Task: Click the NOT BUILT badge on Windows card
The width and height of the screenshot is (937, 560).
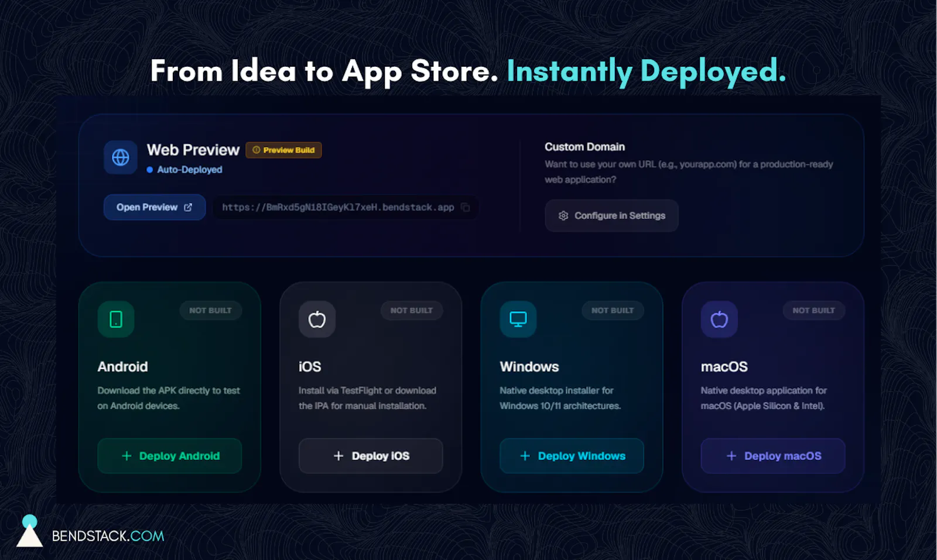Action: [613, 311]
